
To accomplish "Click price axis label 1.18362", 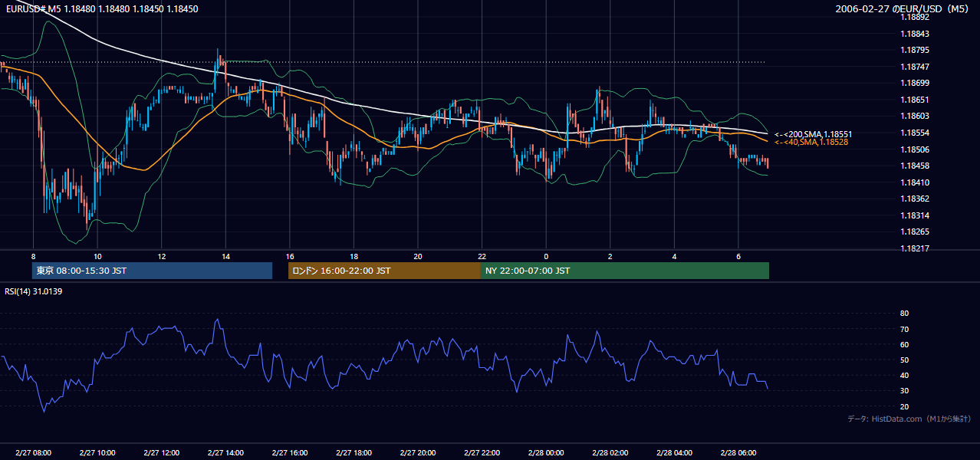I will [915, 199].
